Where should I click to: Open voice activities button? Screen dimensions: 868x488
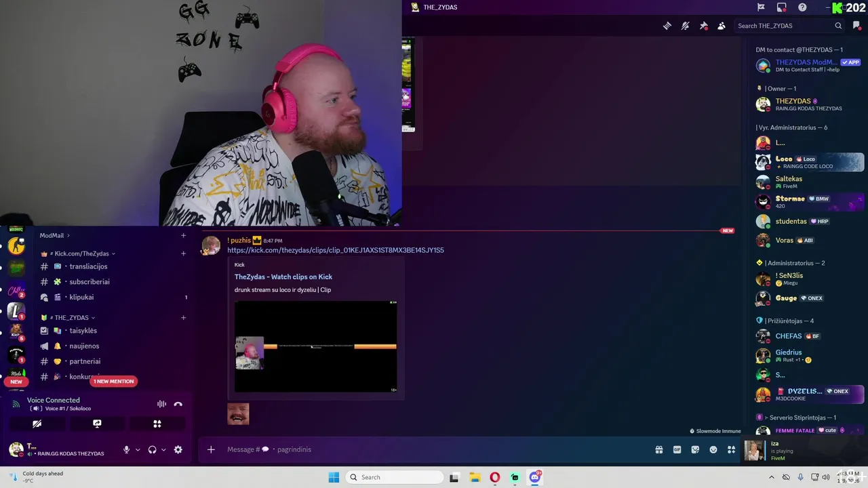coord(157,424)
